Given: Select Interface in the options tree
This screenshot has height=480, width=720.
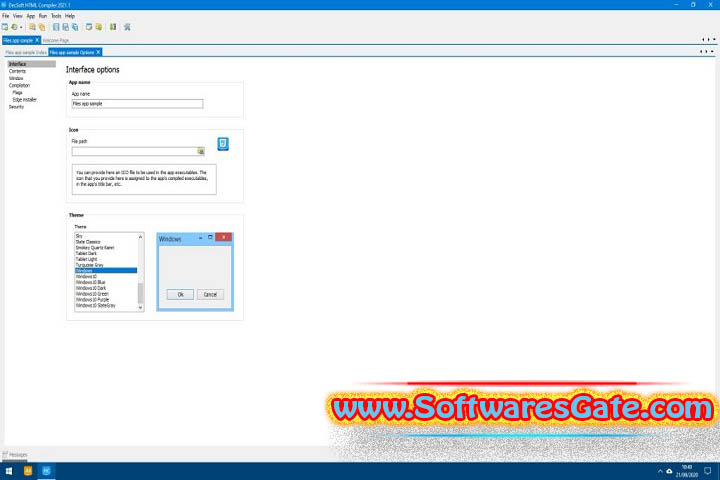Looking at the screenshot, I should [17, 64].
